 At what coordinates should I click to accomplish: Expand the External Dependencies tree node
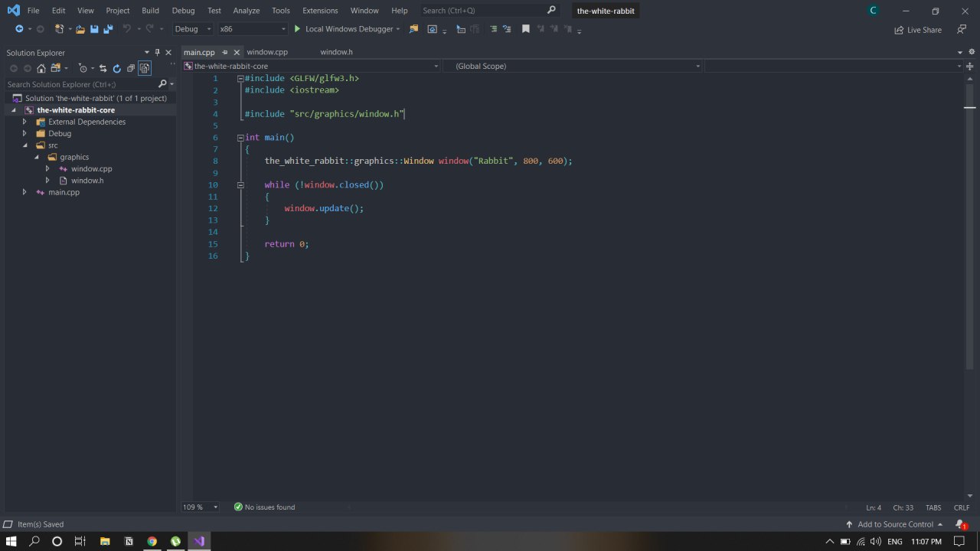[x=24, y=122]
